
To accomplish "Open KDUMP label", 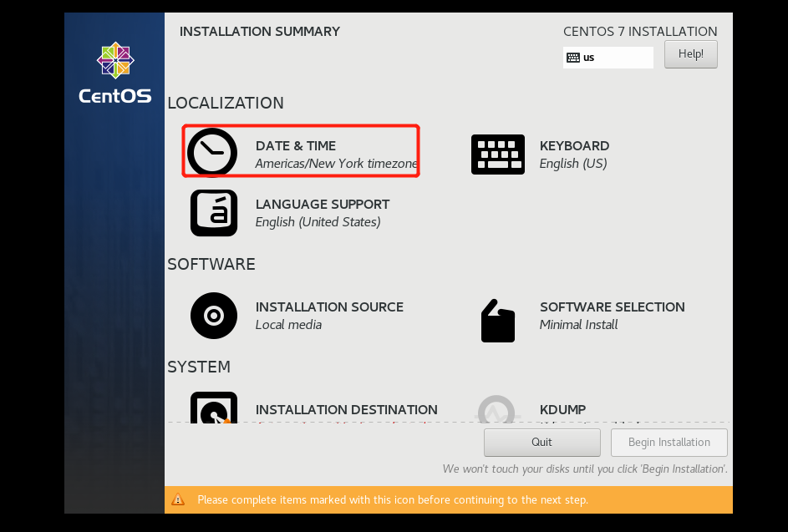I will [563, 409].
